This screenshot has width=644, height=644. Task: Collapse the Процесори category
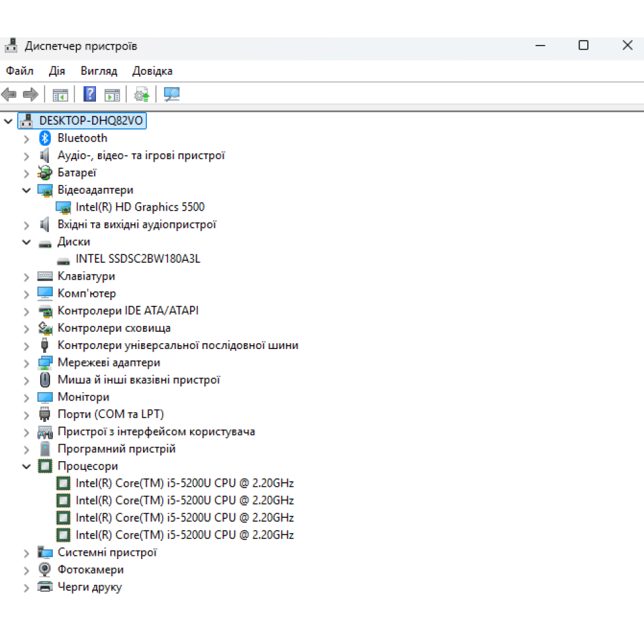[26, 466]
